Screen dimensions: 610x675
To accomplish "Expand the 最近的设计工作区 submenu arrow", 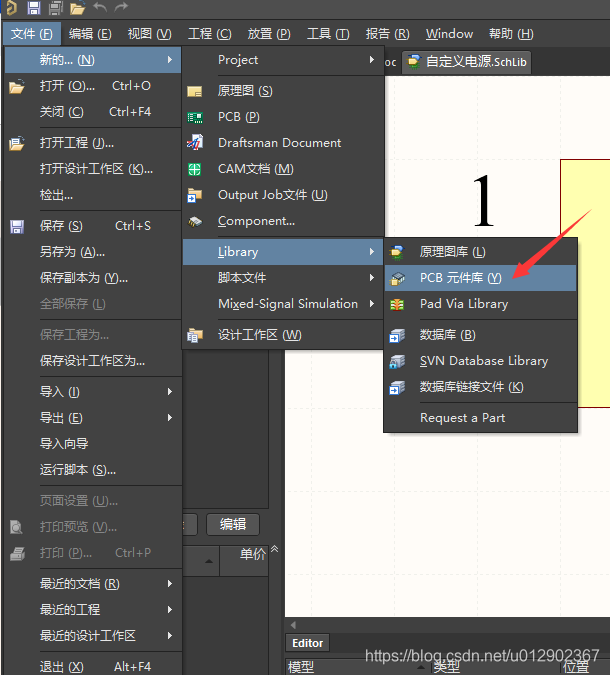I will click(170, 635).
